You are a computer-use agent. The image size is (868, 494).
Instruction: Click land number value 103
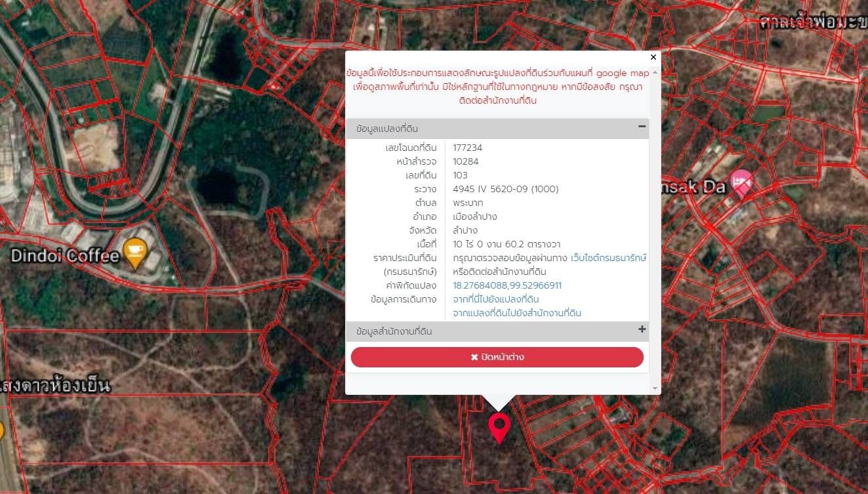(x=460, y=175)
